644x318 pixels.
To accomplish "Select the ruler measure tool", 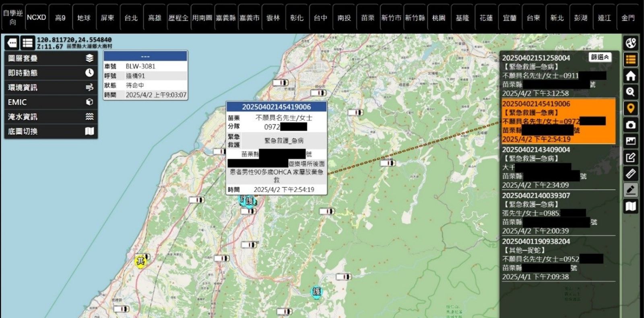I will point(631,174).
